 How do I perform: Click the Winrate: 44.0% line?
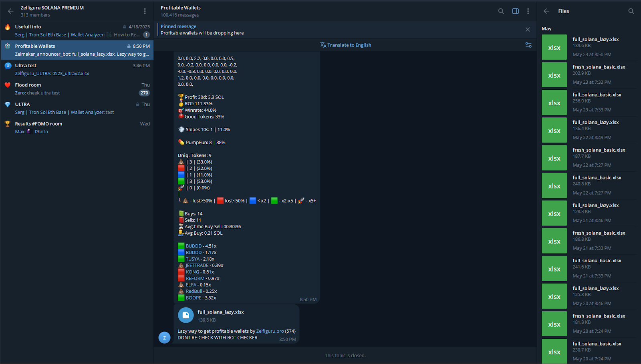[197, 110]
